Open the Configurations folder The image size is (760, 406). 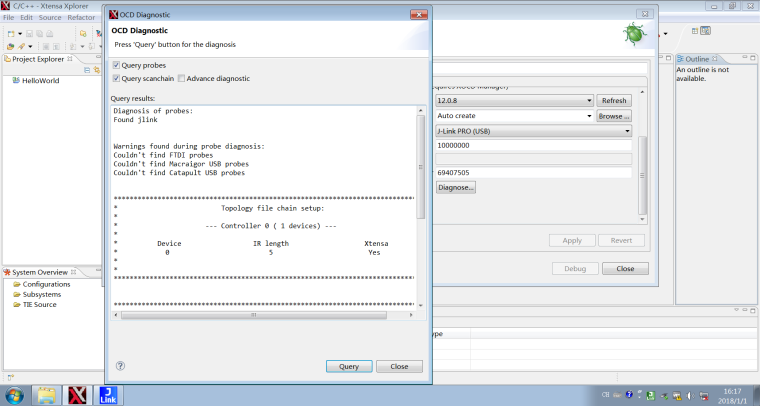[x=42, y=284]
